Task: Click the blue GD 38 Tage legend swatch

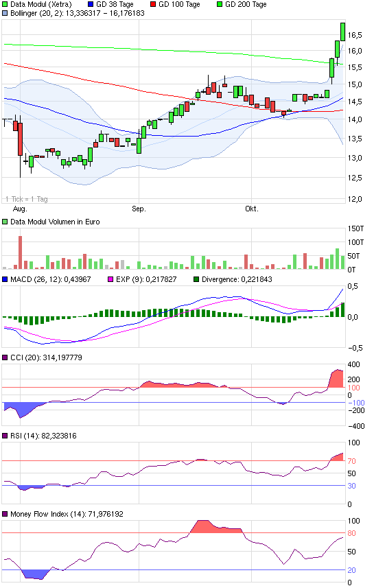Action: point(91,5)
